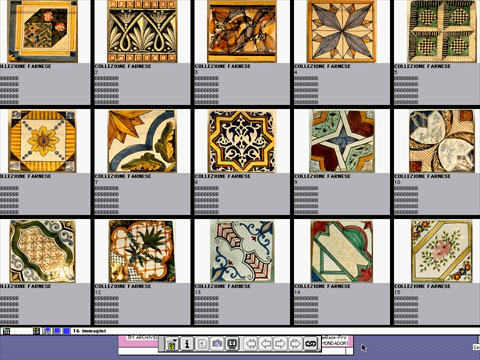Select the medium thumbnail size icon

coord(57,331)
